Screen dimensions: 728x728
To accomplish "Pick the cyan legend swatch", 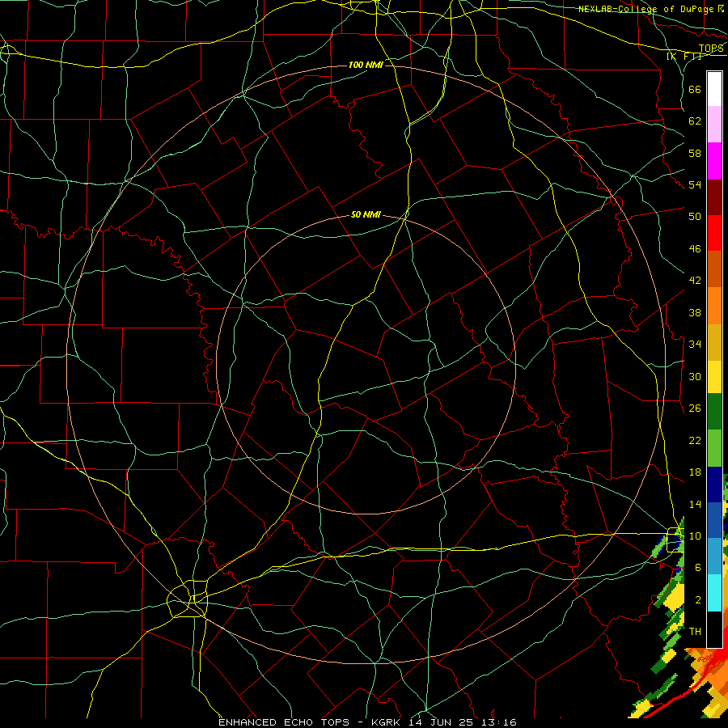I will coord(714,593).
